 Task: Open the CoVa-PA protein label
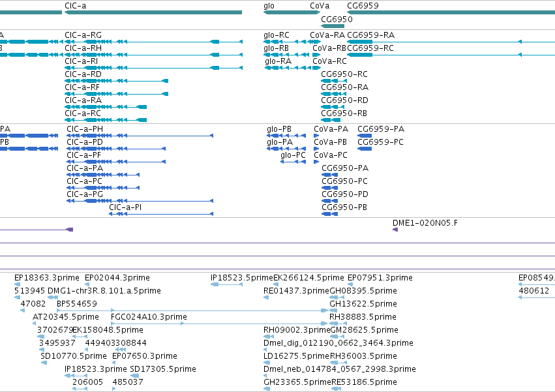click(331, 129)
